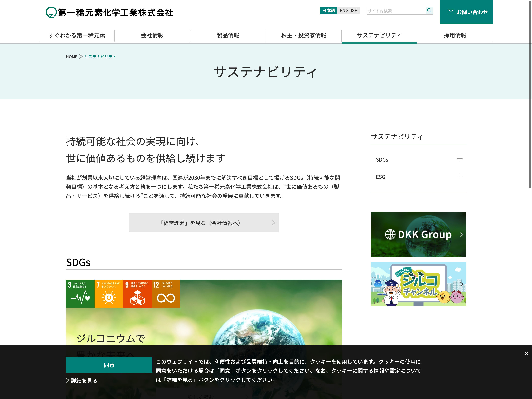
Task: Switch language to ENGLISH
Action: (x=348, y=11)
